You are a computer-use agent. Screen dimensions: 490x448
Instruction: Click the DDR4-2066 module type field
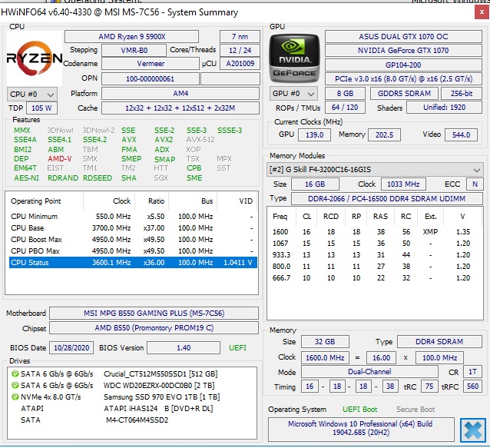click(x=387, y=199)
